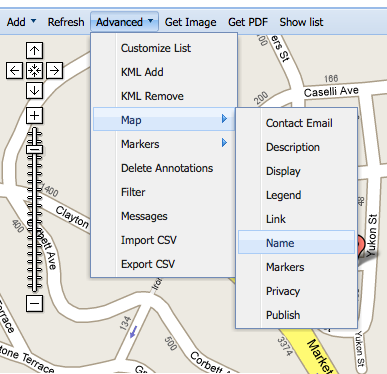This screenshot has width=387, height=374.
Task: Select Link in Map submenu
Action: [x=297, y=219]
